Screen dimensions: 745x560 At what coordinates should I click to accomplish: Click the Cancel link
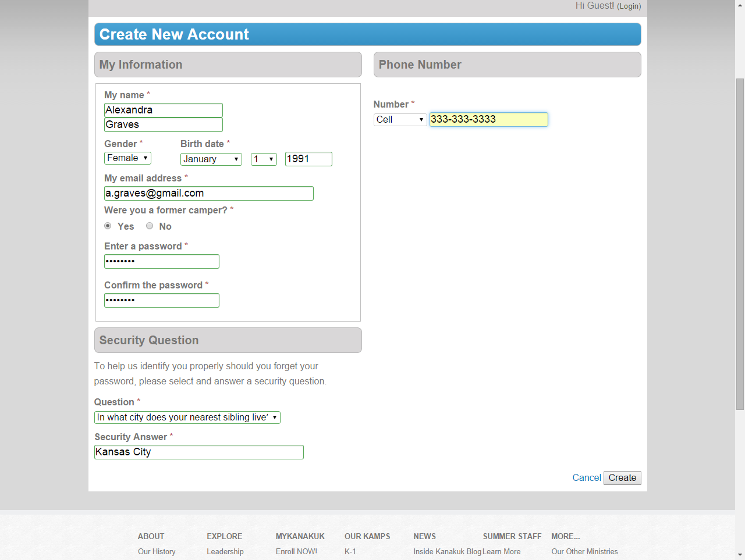click(x=586, y=478)
